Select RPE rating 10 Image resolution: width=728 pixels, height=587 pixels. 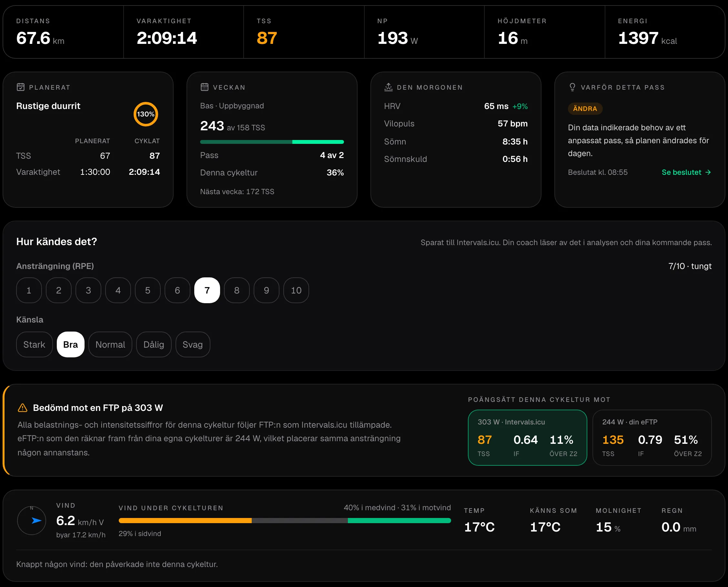point(296,291)
